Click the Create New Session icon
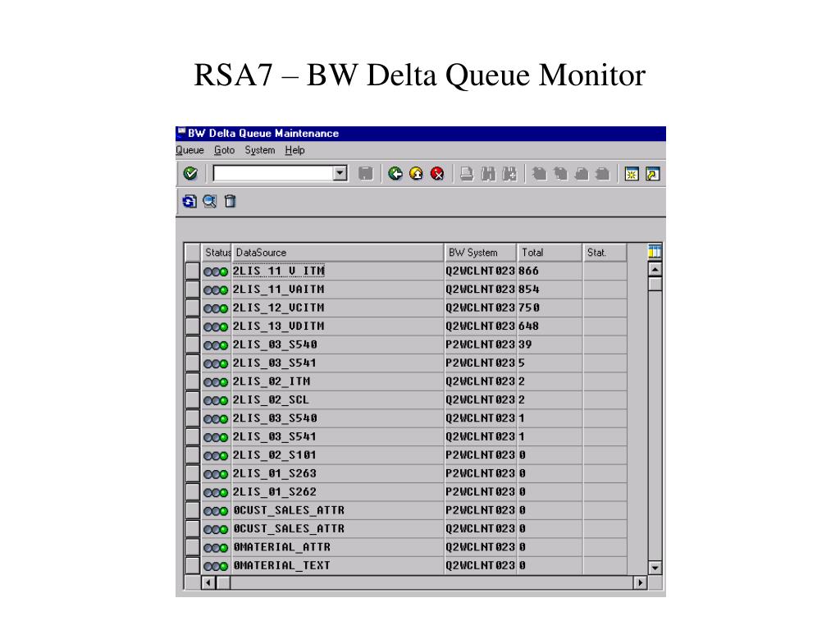The image size is (840, 630). coord(632,174)
